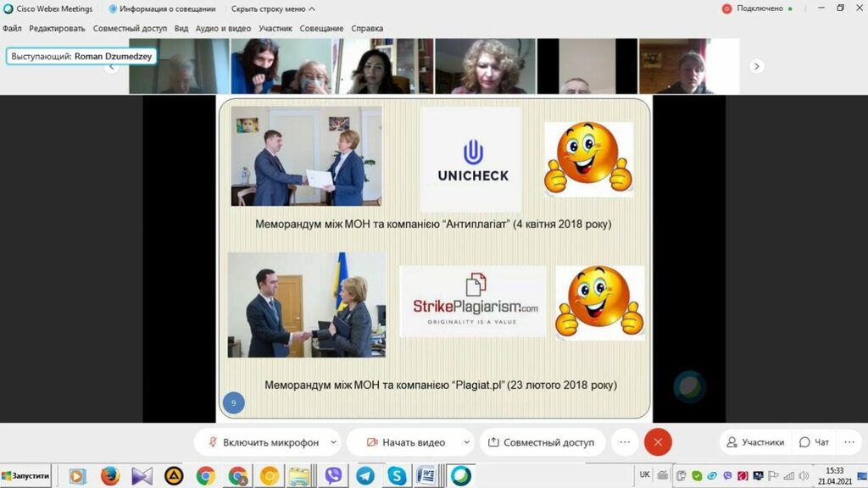Click the Совместный доступ share button

(x=539, y=442)
